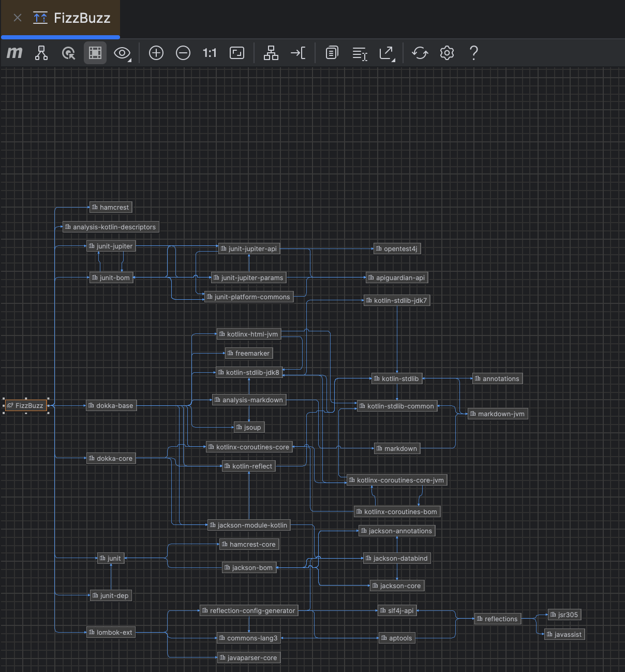Fit diagram content to the window
Viewport: 625px width, 672px height.
[236, 52]
